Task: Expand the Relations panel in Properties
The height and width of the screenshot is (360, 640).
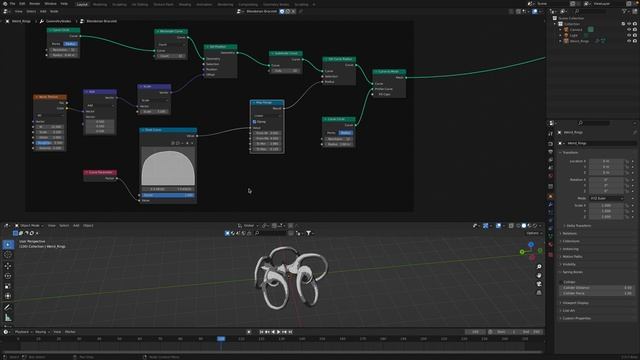Action: (569, 233)
